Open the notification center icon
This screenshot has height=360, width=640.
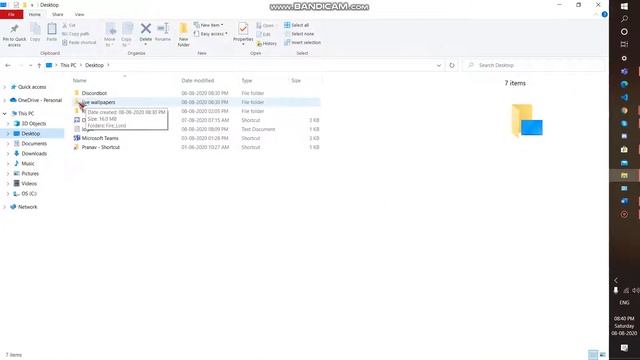click(624, 348)
